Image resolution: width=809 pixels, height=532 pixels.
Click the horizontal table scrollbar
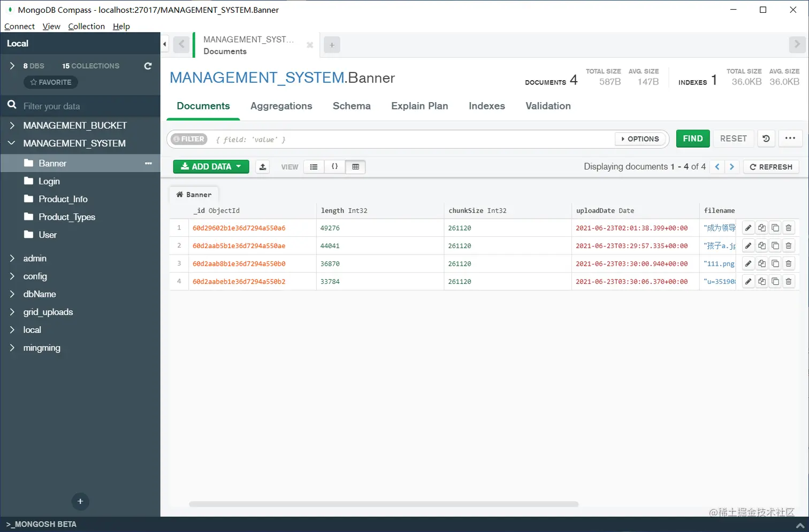tap(384, 504)
